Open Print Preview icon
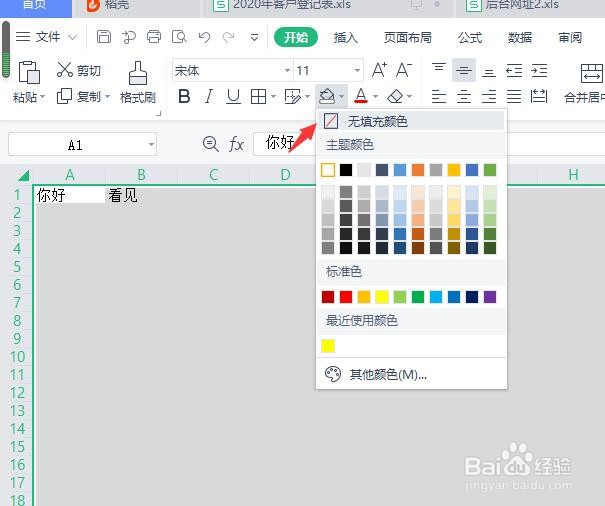Viewport: 605px width, 506px height. 179,37
